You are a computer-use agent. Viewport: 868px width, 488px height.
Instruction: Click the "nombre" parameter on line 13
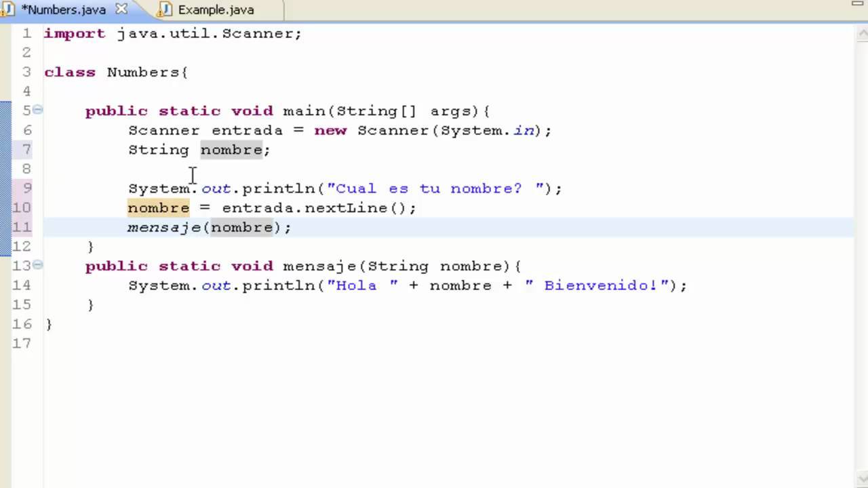(471, 266)
